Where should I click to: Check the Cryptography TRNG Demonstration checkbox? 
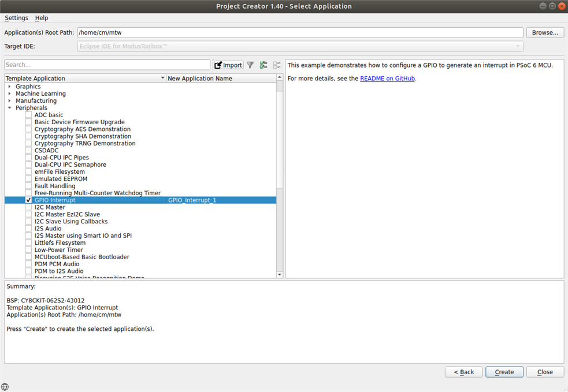pos(28,143)
